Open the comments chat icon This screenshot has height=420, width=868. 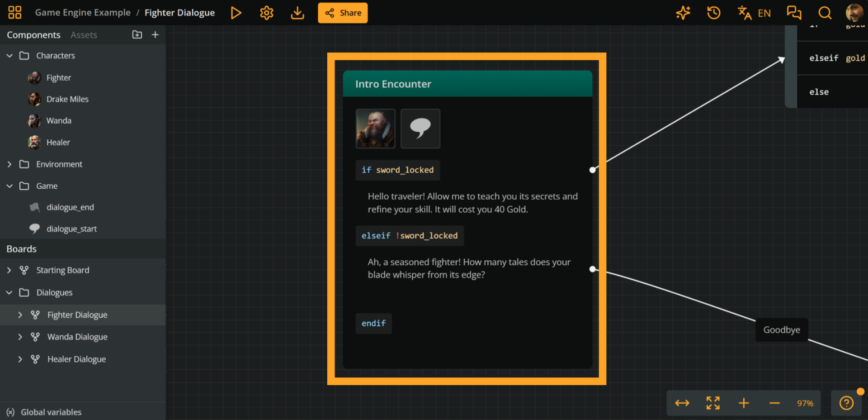(794, 13)
